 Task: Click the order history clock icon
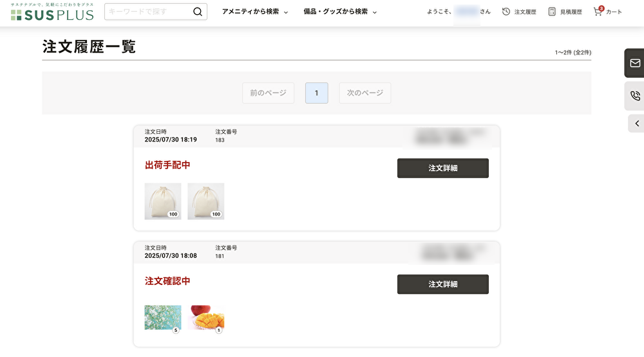coord(506,12)
